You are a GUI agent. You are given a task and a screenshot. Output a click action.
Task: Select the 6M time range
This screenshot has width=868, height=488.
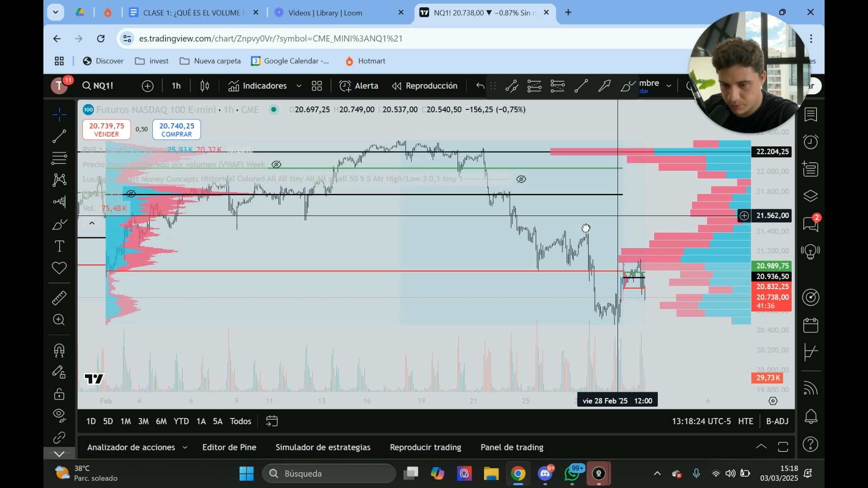[x=161, y=422]
